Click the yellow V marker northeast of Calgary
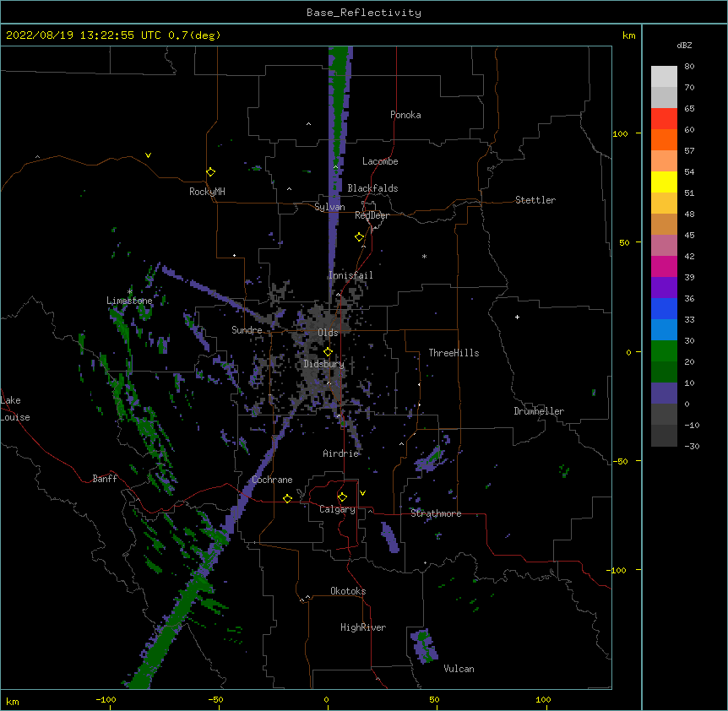The image size is (728, 711). (362, 493)
